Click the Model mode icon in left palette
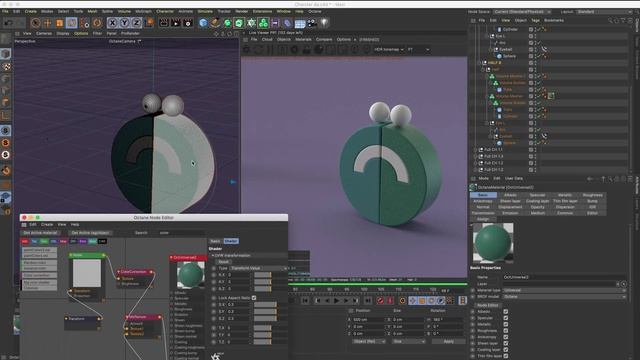This screenshot has height=360, width=640. point(6,53)
